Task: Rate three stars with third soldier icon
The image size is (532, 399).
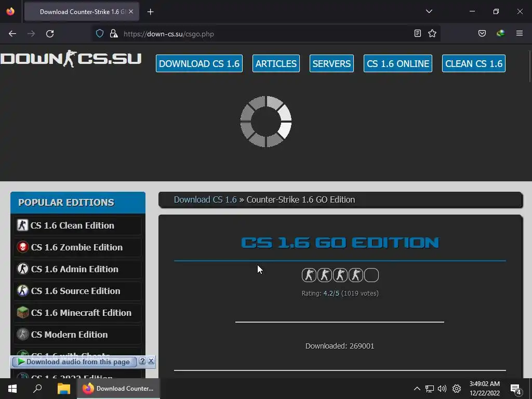Action: coord(340,275)
